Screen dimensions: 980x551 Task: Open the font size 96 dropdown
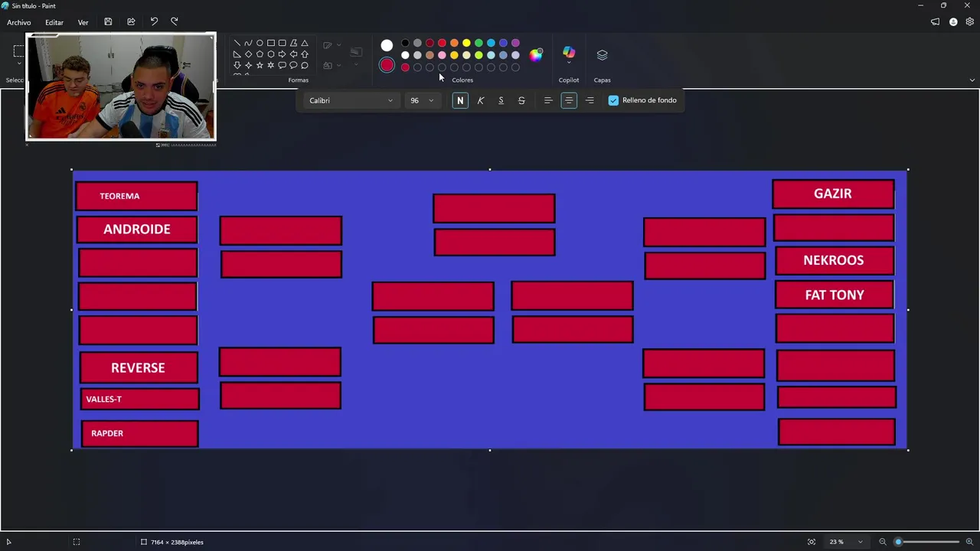pos(422,100)
